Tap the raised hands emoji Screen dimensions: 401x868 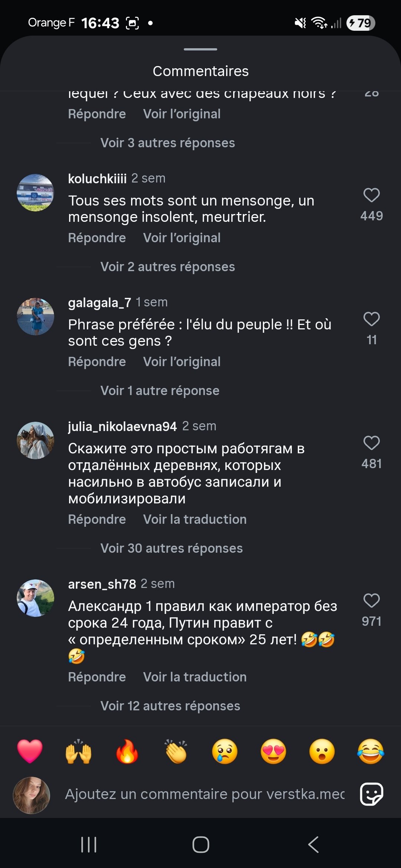(x=78, y=752)
